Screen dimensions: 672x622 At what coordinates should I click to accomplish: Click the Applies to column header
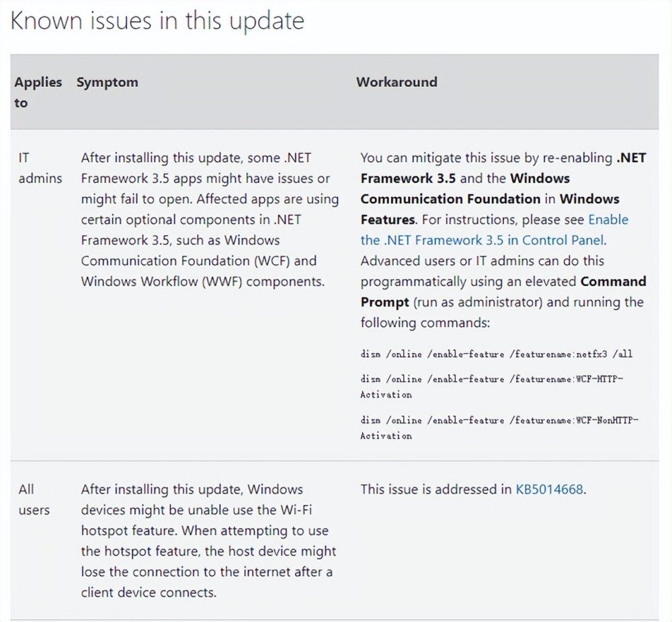[38, 92]
